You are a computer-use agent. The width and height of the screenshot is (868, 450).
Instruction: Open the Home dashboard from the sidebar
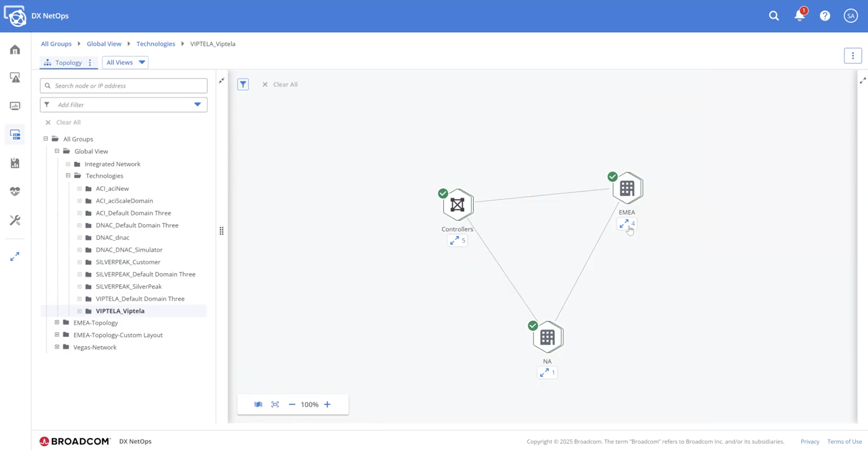pyautogui.click(x=14, y=50)
